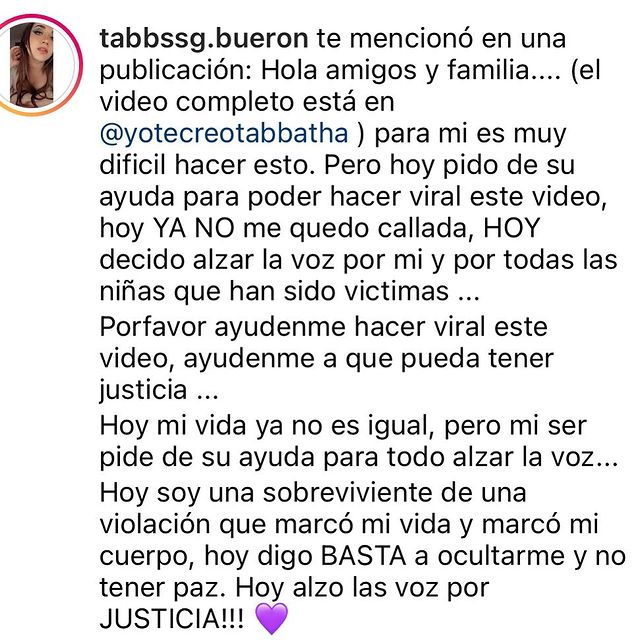
Task: Open the @yotecreotabbatha mention
Action: click(224, 134)
